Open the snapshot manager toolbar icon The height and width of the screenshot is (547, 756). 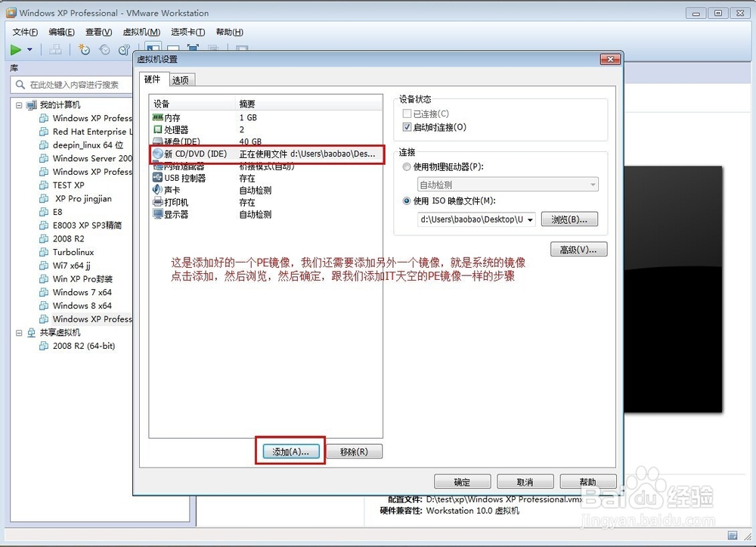point(124,50)
